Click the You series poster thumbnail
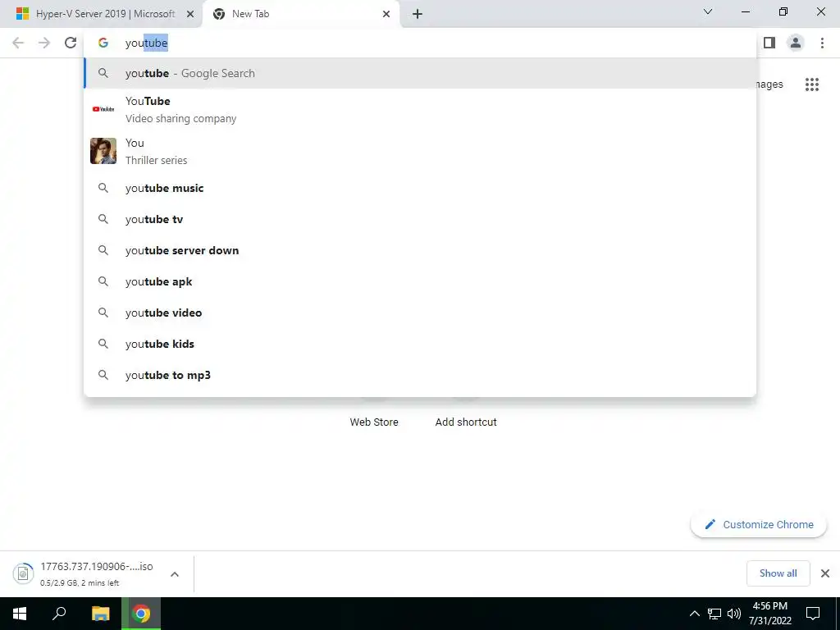 [103, 151]
